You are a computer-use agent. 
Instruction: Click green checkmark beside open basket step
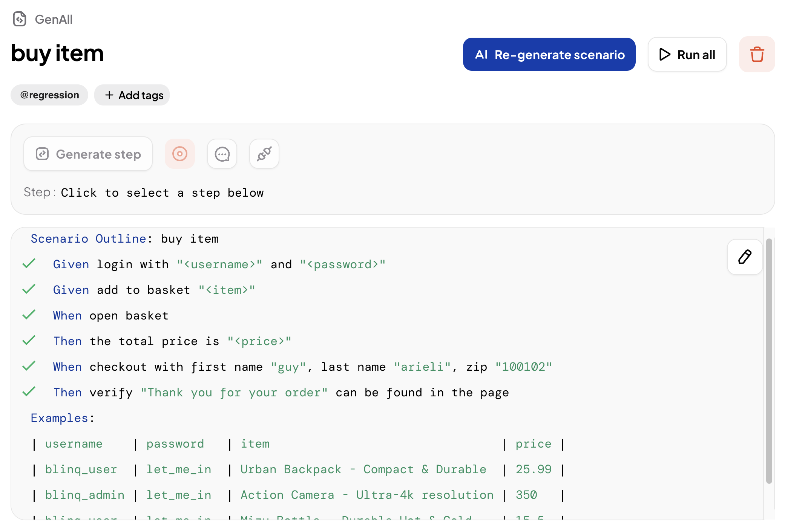tap(29, 315)
